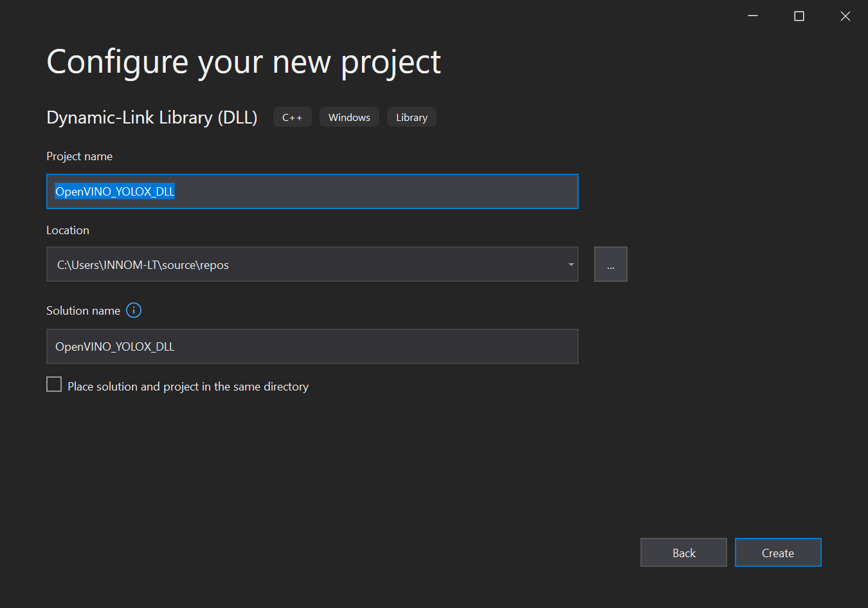Click the 'Location' field label
Screen dimensions: 868x608
coord(68,230)
